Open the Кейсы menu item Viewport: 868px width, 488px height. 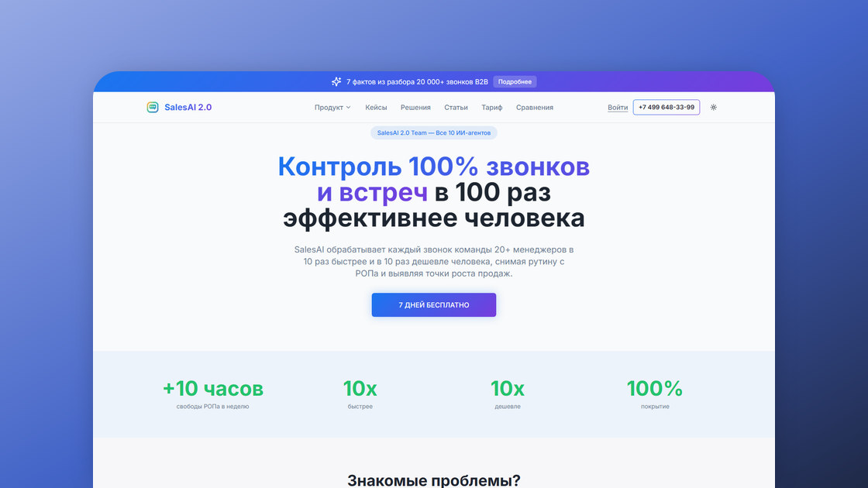[376, 108]
